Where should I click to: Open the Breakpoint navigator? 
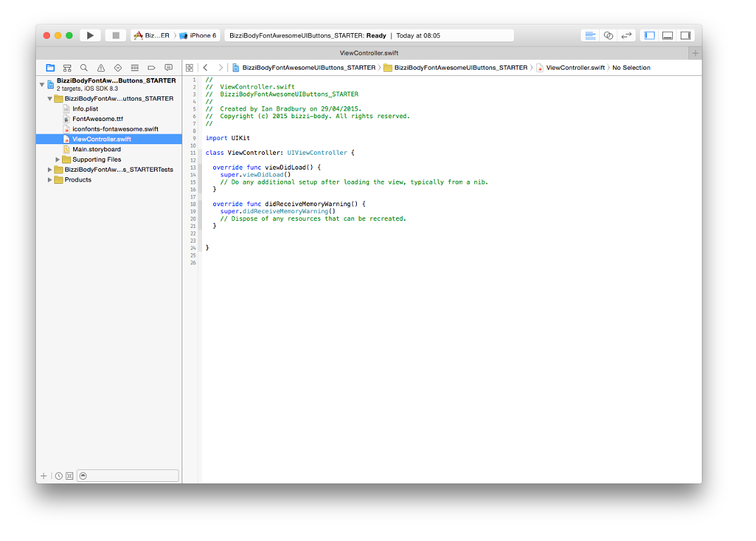(x=151, y=67)
